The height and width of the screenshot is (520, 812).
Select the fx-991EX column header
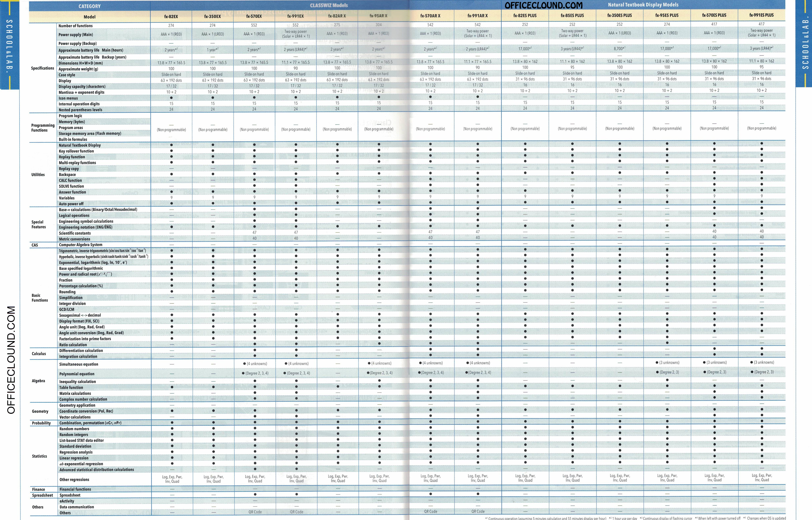pyautogui.click(x=296, y=16)
